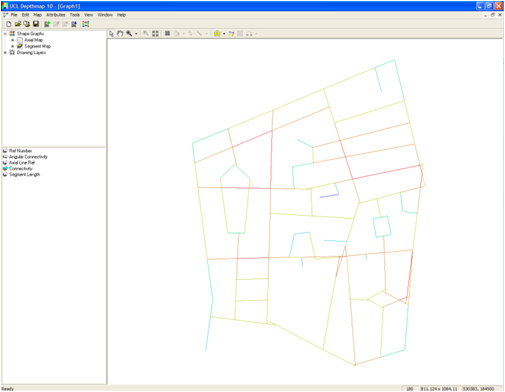Select the Angular Connectivity attribute
The width and height of the screenshot is (505, 392).
point(28,157)
